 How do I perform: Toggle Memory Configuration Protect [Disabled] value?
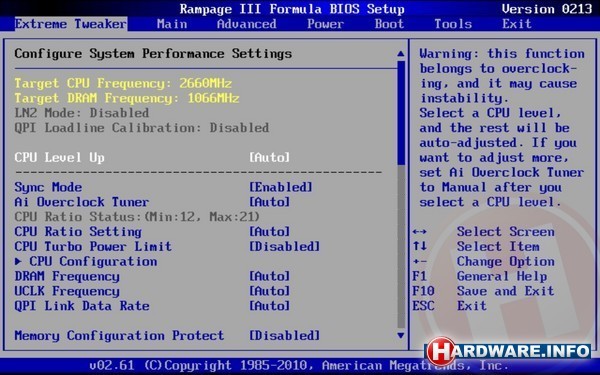click(x=284, y=336)
